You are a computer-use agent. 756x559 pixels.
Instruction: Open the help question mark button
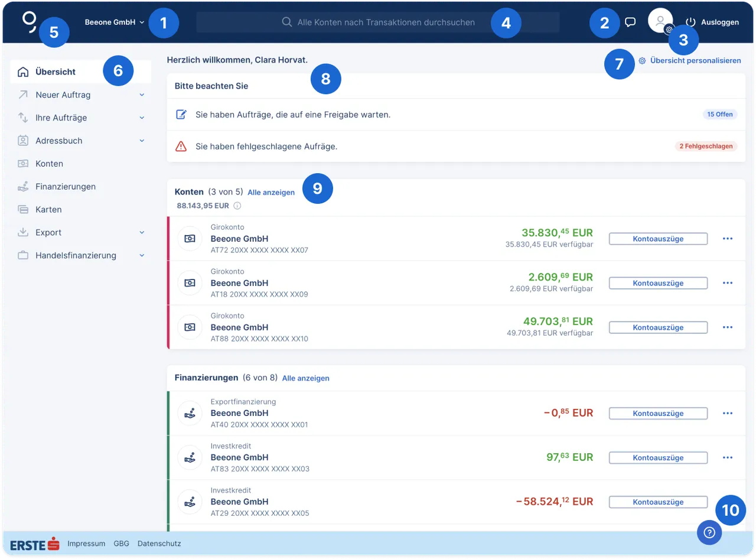[x=710, y=532]
